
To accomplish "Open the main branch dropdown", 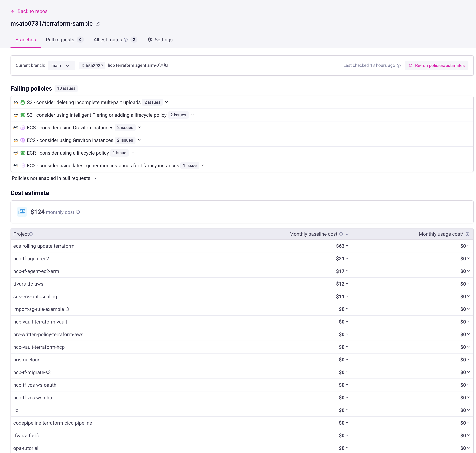I will (x=61, y=66).
